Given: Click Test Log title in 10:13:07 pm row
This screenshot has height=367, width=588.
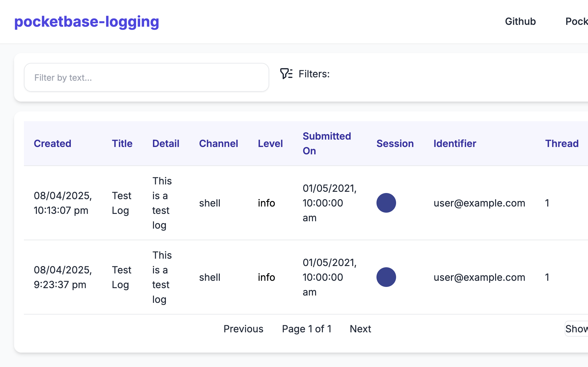Looking at the screenshot, I should [x=122, y=203].
